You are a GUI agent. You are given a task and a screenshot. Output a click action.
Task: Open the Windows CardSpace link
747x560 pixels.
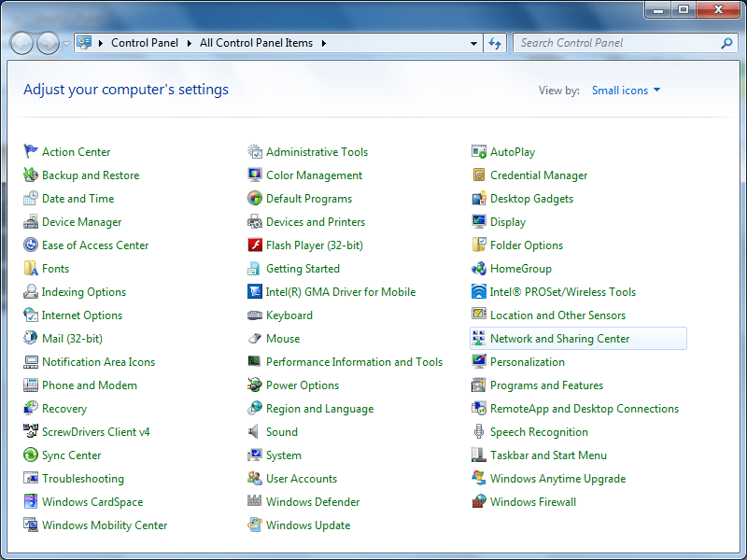point(92,501)
